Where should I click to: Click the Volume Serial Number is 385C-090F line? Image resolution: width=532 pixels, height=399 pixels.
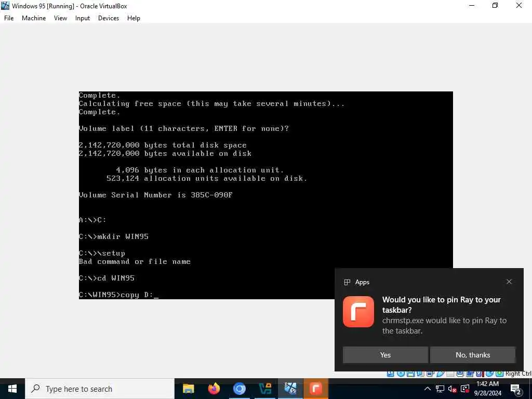click(156, 195)
